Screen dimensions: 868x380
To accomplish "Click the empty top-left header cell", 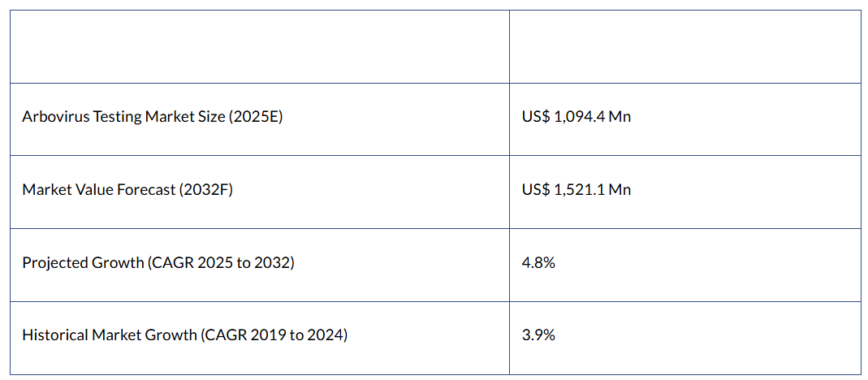I will pos(260,46).
